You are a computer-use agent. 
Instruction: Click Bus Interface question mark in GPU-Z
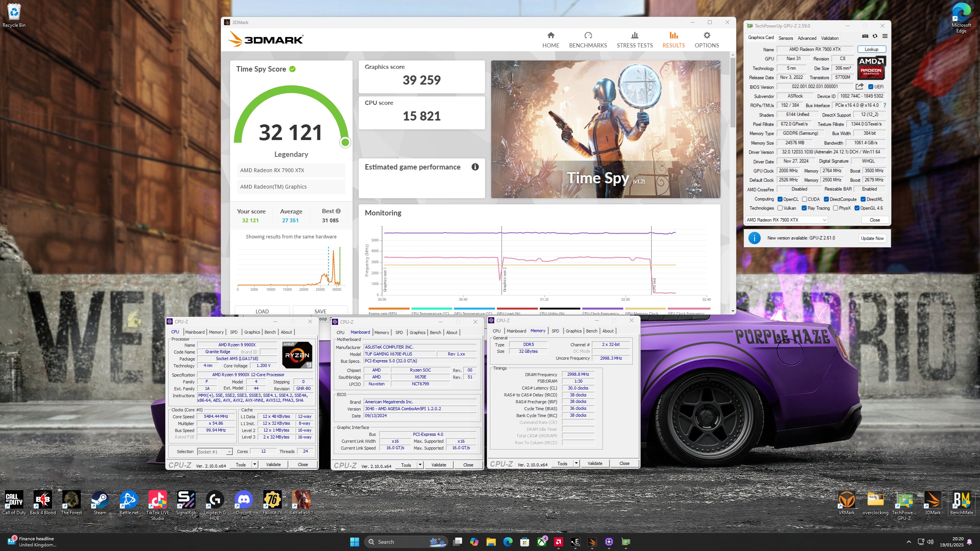885,105
